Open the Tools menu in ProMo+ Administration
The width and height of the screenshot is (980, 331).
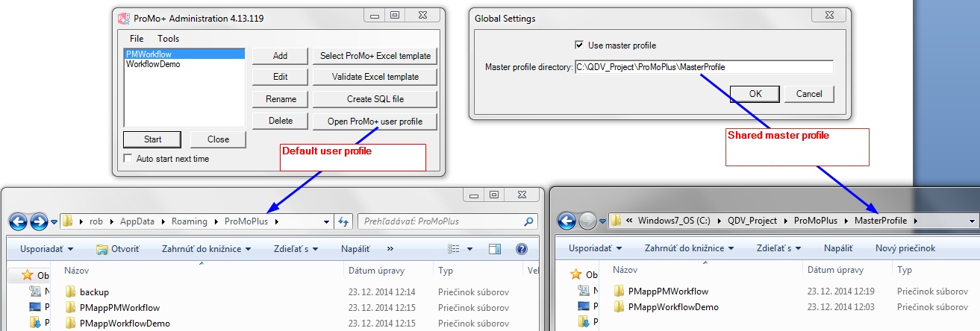(x=168, y=38)
